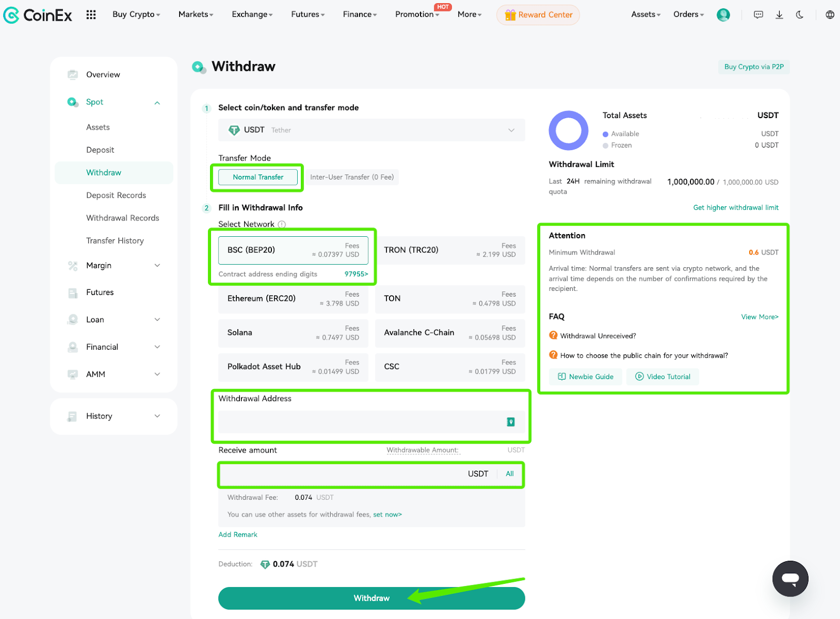Click the Margin sidebar icon
The width and height of the screenshot is (840, 619).
click(72, 266)
